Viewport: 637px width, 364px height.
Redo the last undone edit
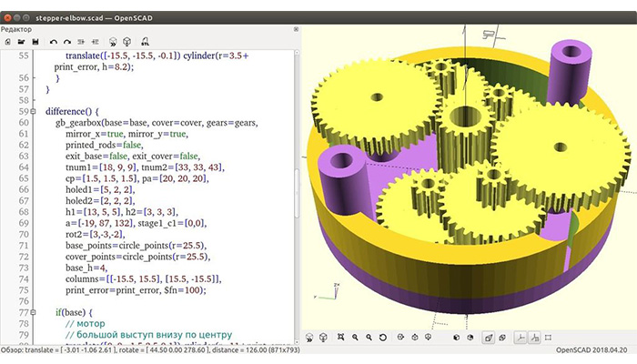click(66, 42)
